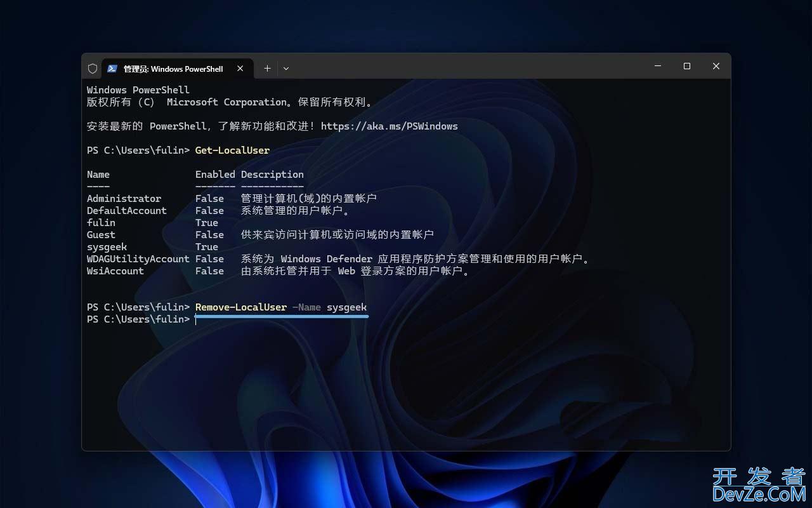Image resolution: width=812 pixels, height=508 pixels.
Task: Click the sysgeek argument in Remove-LocalUser command
Action: click(347, 307)
